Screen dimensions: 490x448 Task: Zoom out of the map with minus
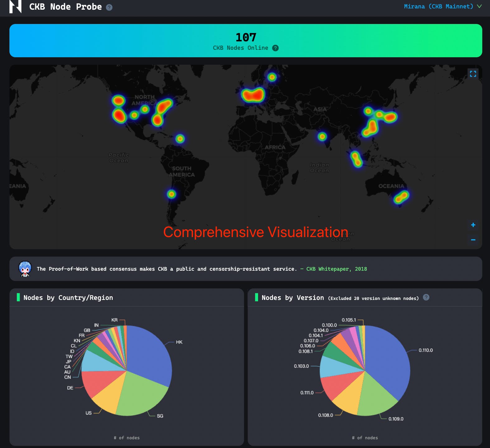point(473,240)
